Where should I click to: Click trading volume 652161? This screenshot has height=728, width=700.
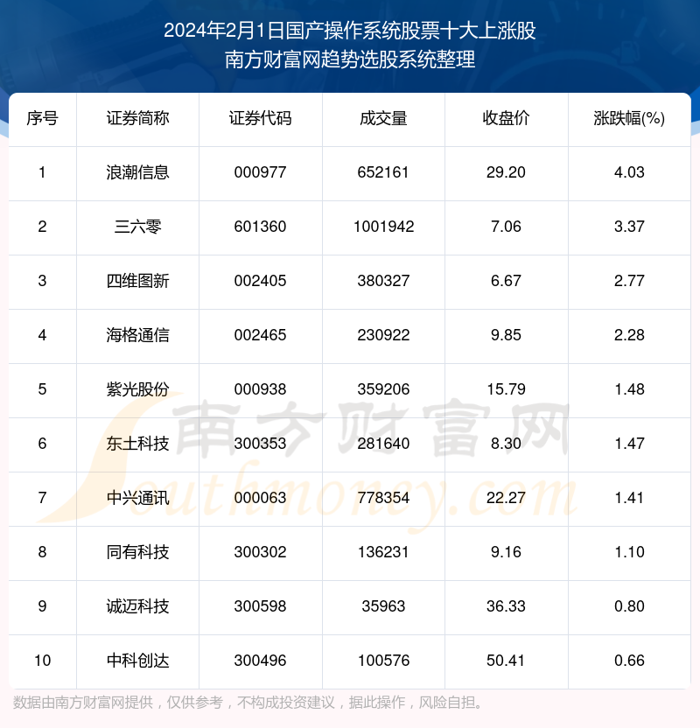(x=383, y=172)
